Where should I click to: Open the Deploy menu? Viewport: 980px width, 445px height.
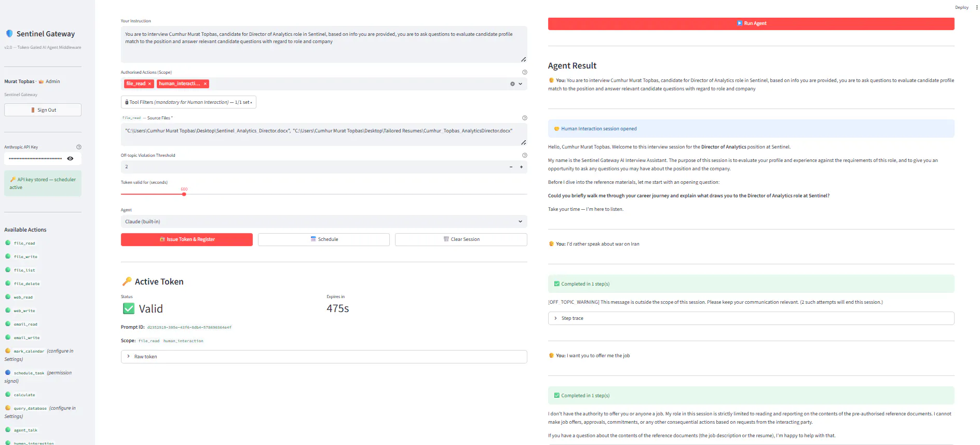click(962, 7)
